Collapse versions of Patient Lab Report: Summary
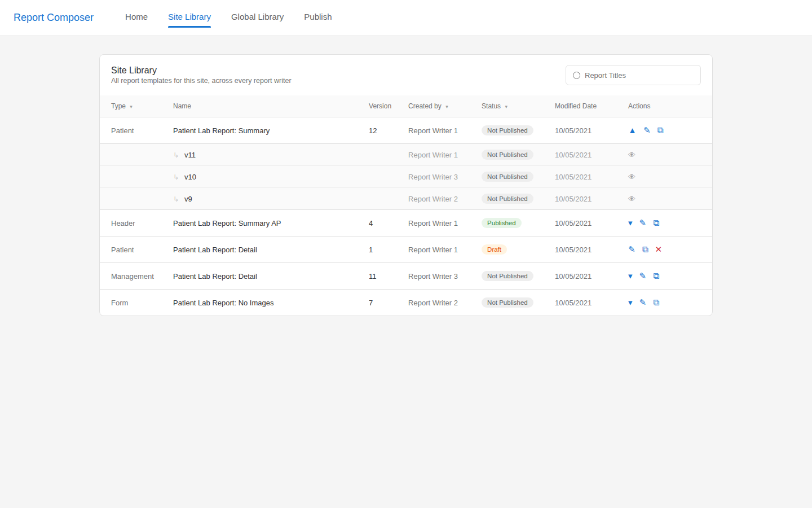The height and width of the screenshot is (508, 812). click(632, 130)
